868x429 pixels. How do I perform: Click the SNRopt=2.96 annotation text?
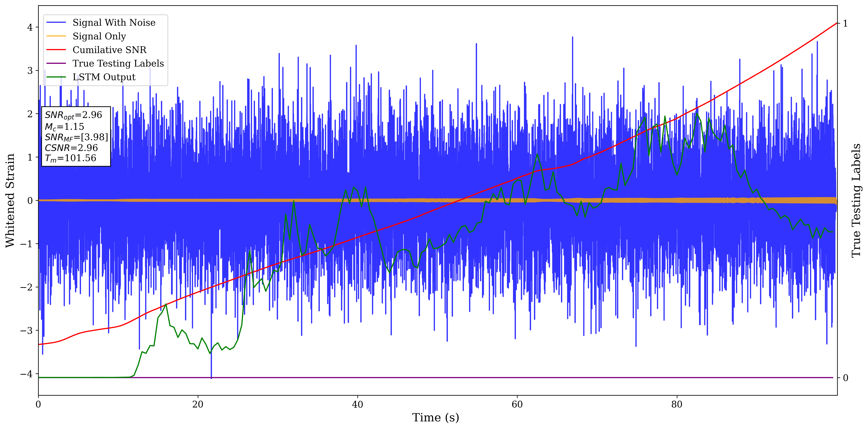(73, 115)
